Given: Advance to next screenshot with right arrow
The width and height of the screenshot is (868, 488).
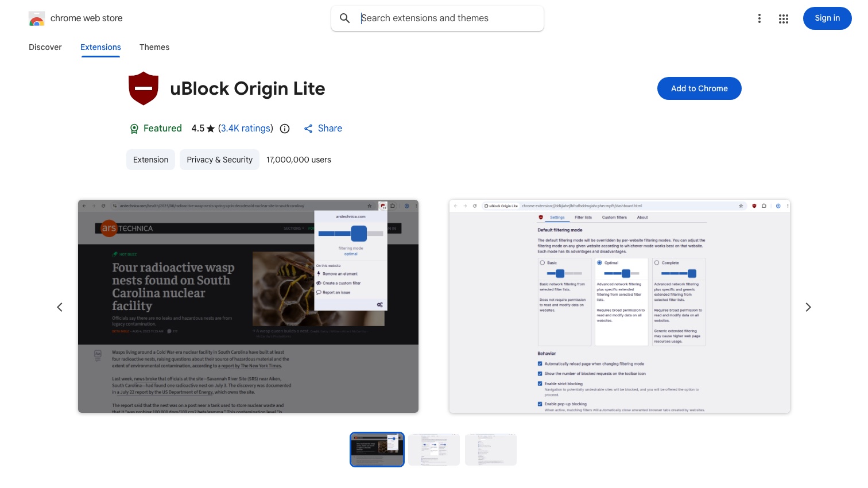Looking at the screenshot, I should [808, 307].
